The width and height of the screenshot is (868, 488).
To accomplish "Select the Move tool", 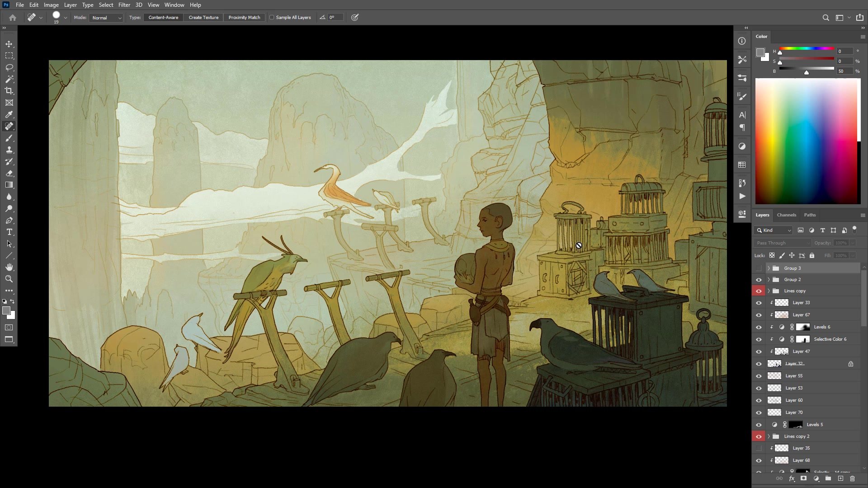I will (9, 44).
